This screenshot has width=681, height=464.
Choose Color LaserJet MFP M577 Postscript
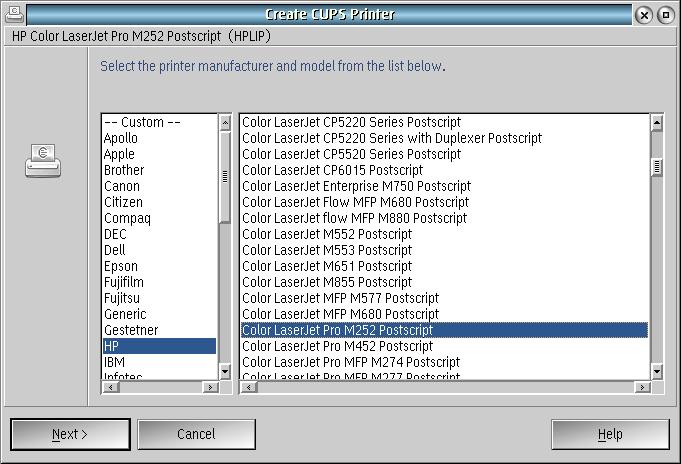coord(444,298)
